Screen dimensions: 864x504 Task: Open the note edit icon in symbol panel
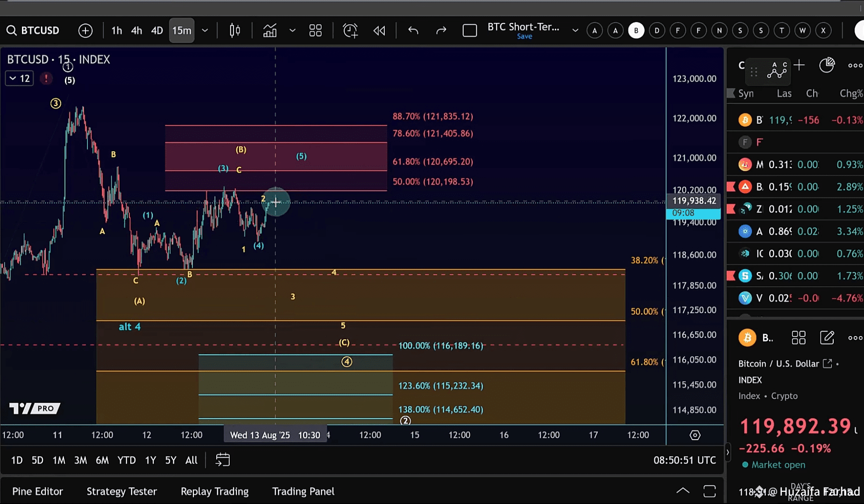pyautogui.click(x=827, y=337)
